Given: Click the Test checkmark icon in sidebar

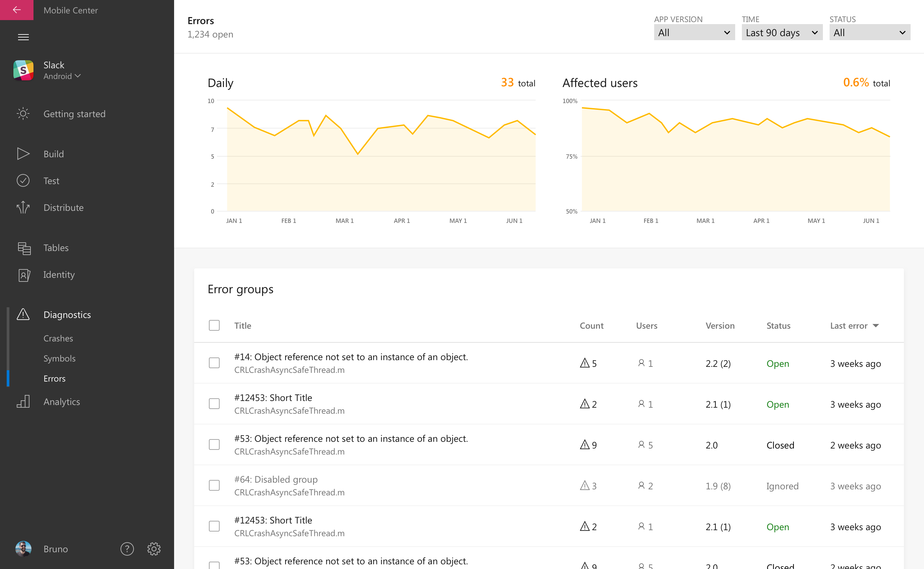Looking at the screenshot, I should [23, 180].
